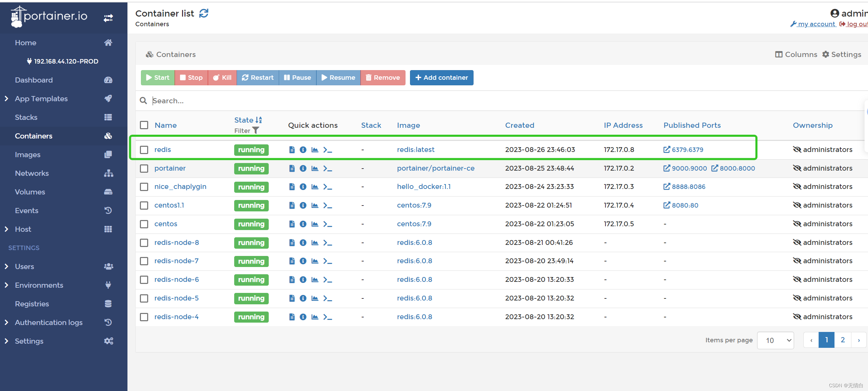This screenshot has height=391, width=868.
Task: Select the redis-node-4 checkbox
Action: 144,317
